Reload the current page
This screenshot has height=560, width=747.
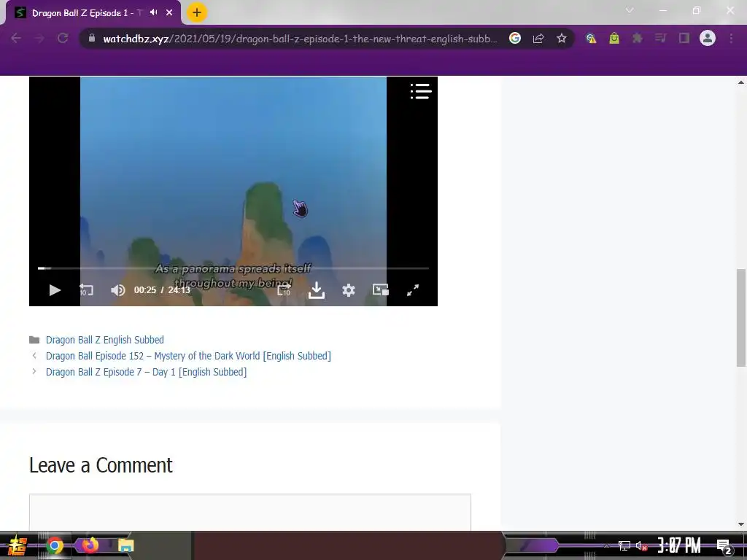pos(63,39)
